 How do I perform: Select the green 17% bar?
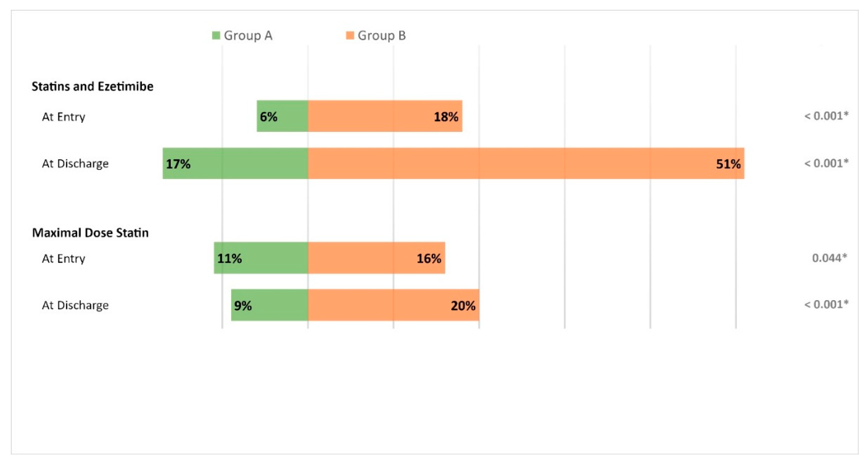[235, 163]
